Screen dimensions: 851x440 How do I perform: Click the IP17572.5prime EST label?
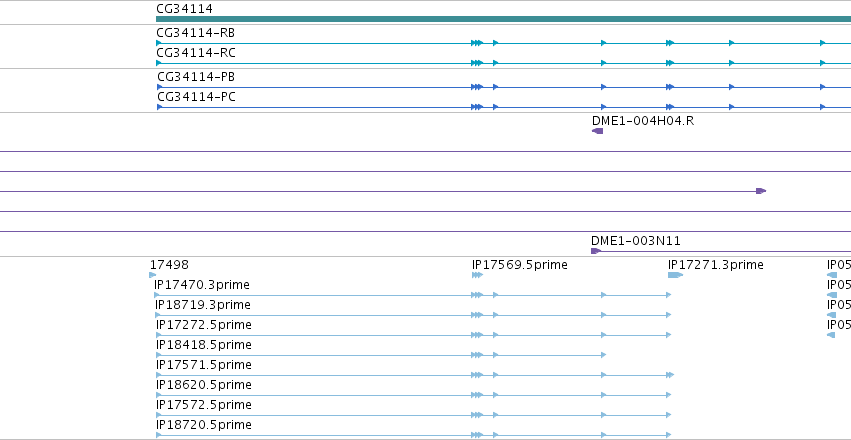pyautogui.click(x=204, y=405)
